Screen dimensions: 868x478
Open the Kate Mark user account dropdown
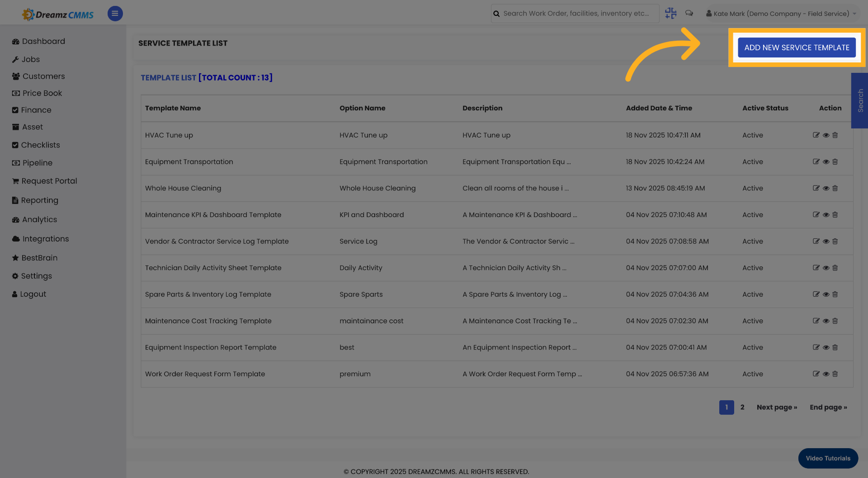tap(781, 14)
